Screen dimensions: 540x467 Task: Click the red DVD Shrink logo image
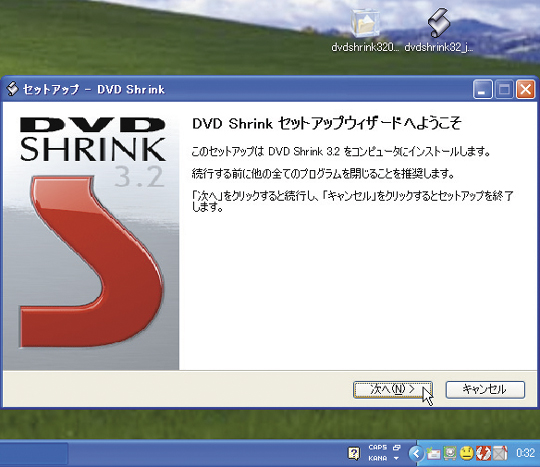coord(91,261)
